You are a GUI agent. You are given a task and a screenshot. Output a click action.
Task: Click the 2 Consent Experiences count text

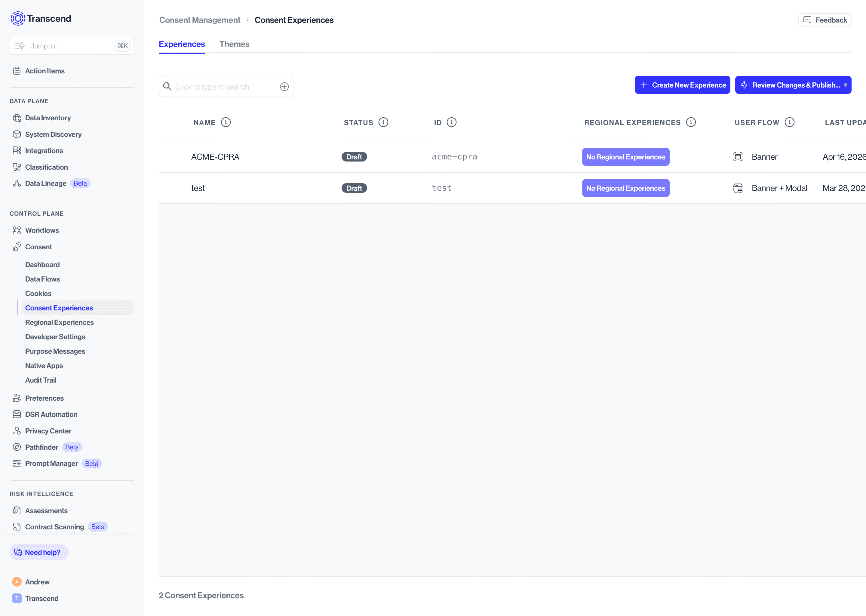201,596
